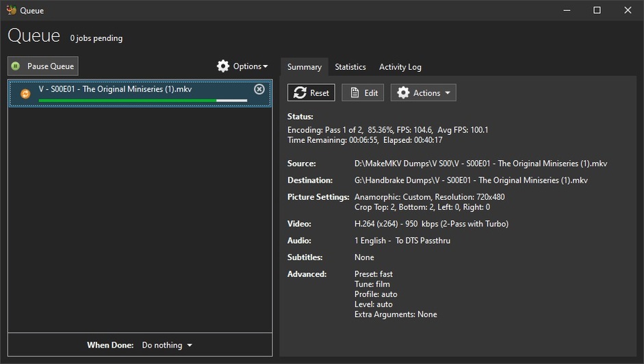Click the source path D:\MakeMKV Dumps text
The width and height of the screenshot is (644, 364).
[x=480, y=164]
